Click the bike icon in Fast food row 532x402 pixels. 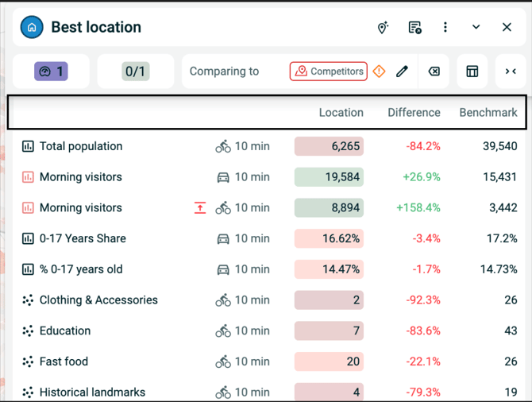(x=223, y=361)
